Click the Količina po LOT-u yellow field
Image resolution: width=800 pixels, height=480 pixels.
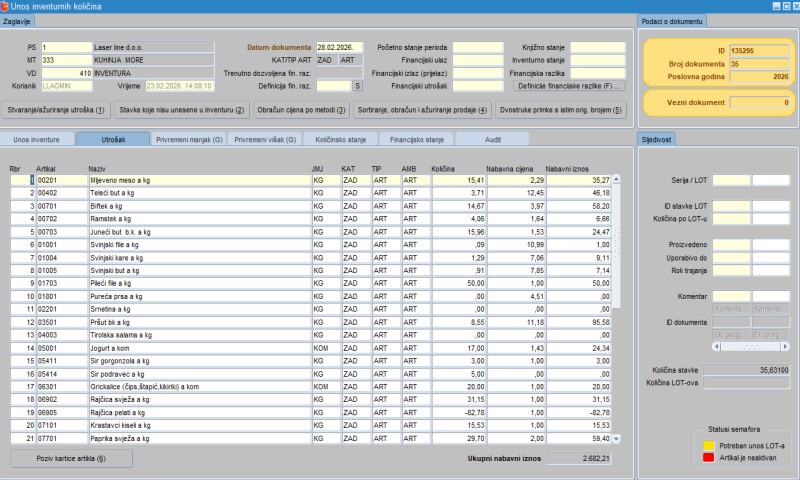(731, 219)
